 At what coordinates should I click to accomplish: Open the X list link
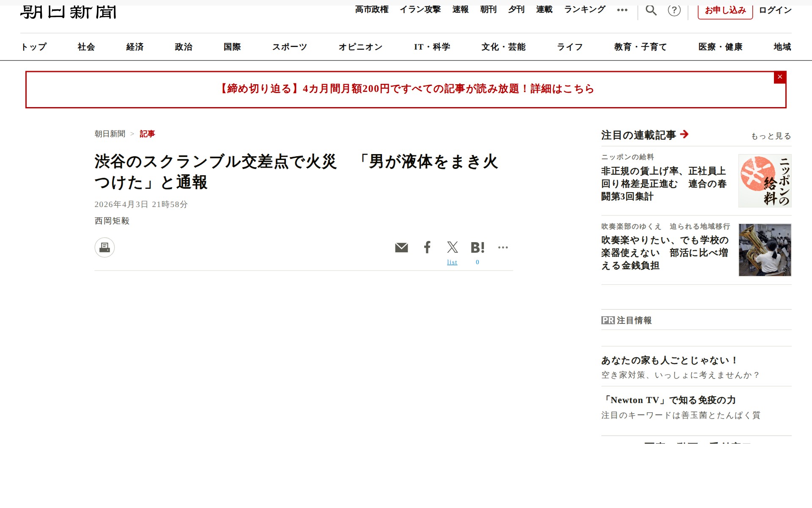[x=452, y=262]
